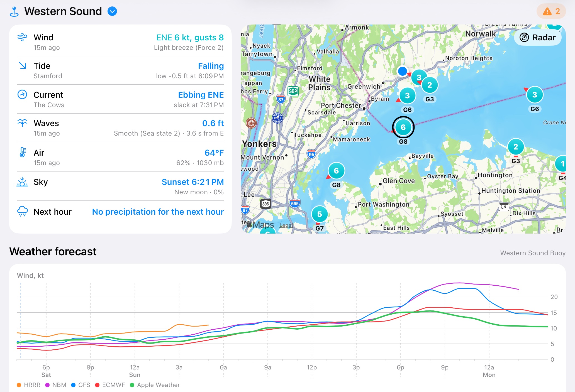This screenshot has width=575, height=392.
Task: Tap the Current direction circle icon
Action: (22, 94)
